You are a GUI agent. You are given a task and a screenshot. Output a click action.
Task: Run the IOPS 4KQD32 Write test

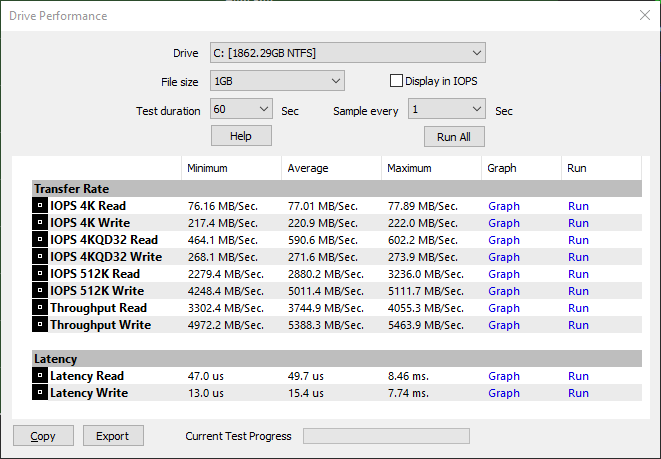tap(578, 257)
